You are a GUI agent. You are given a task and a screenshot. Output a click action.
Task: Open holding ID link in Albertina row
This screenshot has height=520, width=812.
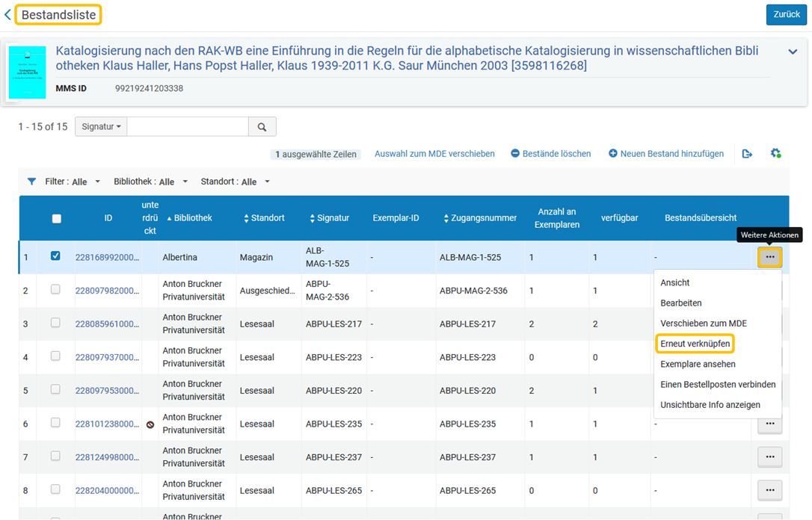[107, 257]
